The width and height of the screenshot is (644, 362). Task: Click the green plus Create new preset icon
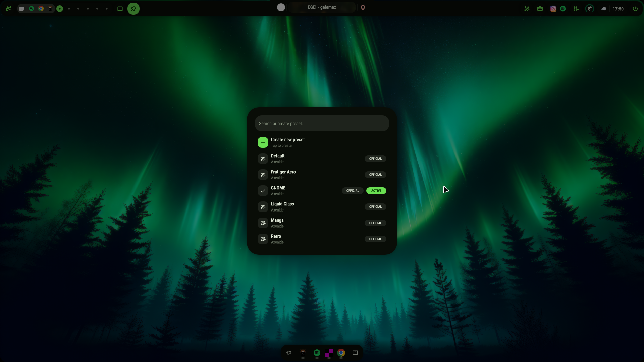(x=263, y=142)
